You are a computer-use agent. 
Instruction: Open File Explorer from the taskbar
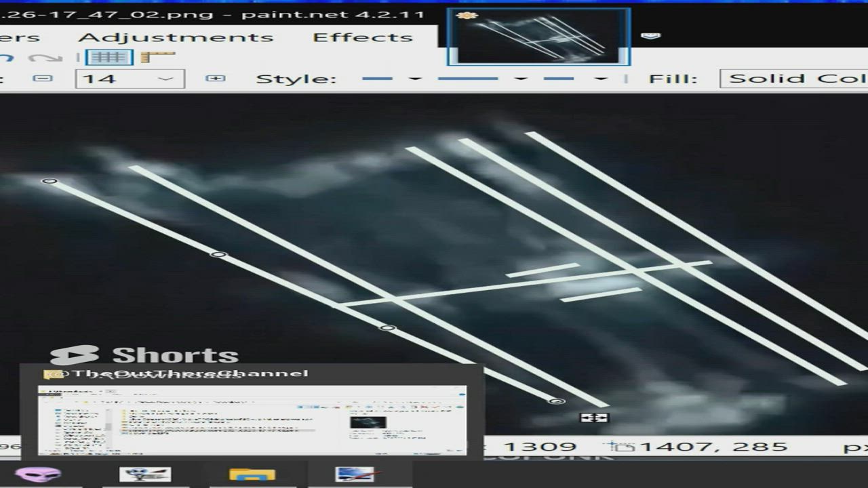(252, 474)
